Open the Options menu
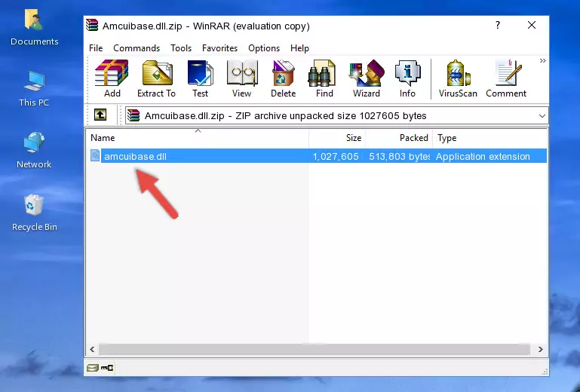 (x=264, y=48)
